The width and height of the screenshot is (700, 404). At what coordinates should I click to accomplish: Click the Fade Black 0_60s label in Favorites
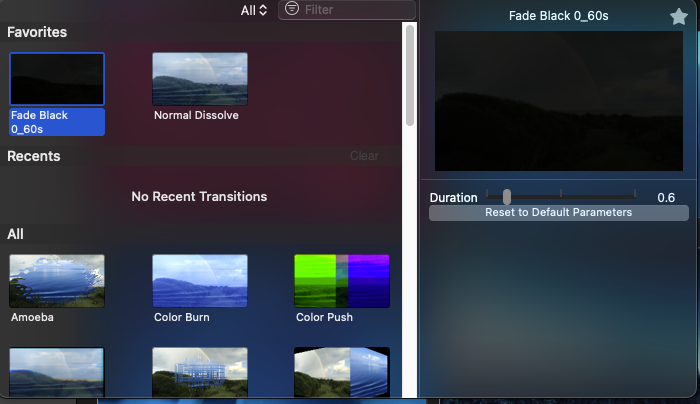[x=57, y=122]
